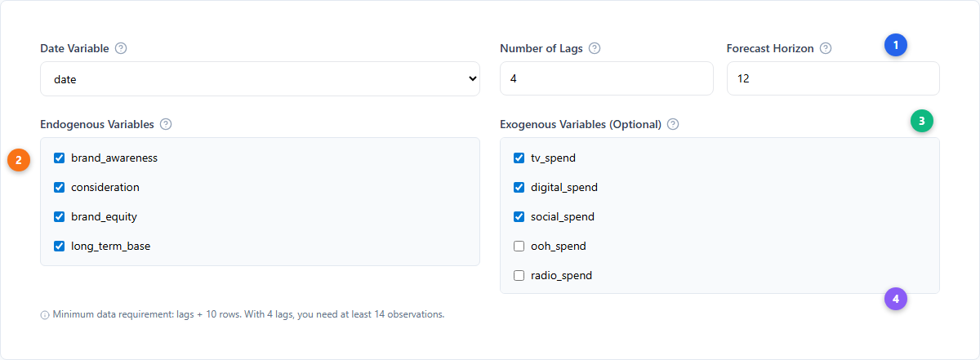Uncheck the brand_equity checkbox
The height and width of the screenshot is (360, 980).
pyautogui.click(x=59, y=217)
